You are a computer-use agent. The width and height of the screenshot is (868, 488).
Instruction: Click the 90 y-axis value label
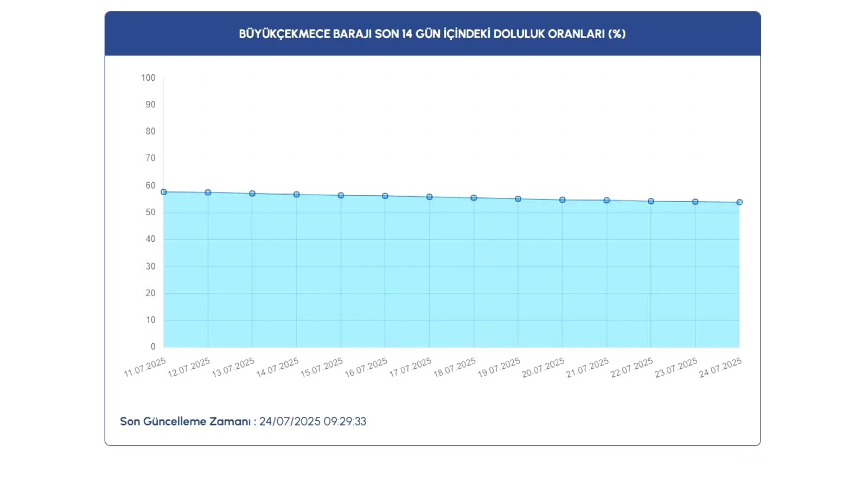[150, 105]
